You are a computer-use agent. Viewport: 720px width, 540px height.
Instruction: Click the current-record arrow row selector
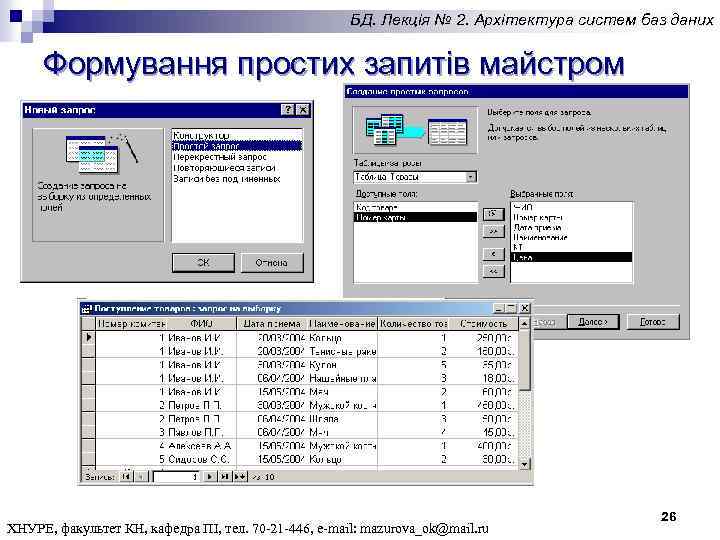(88, 338)
